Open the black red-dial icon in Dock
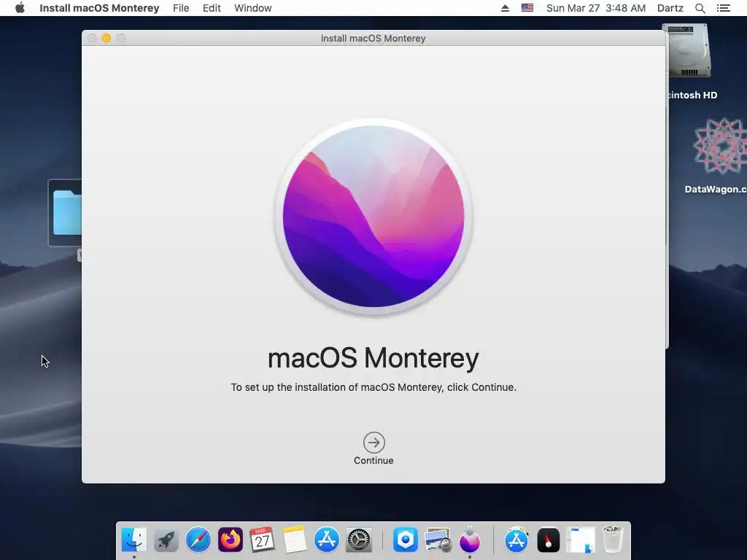 [x=549, y=540]
